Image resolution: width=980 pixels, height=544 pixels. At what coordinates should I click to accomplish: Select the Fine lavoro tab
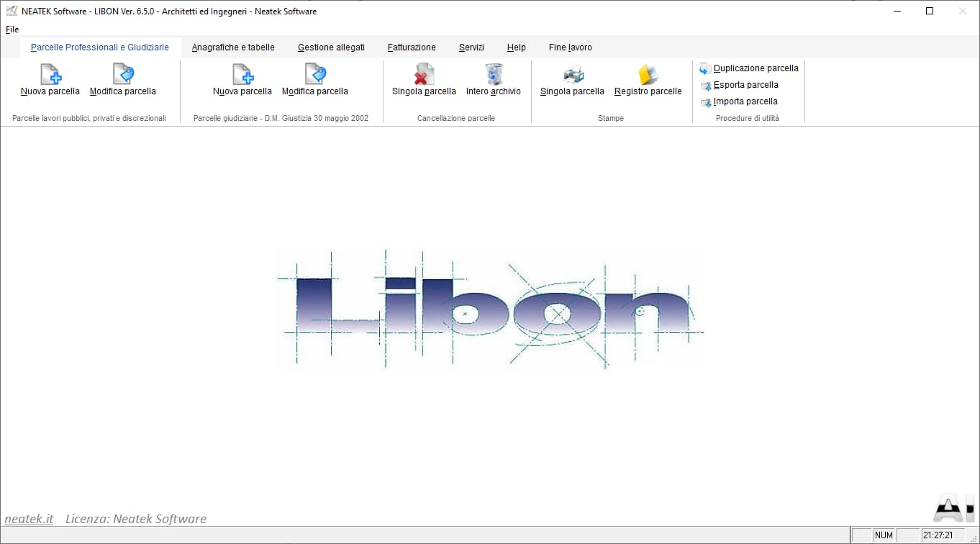571,47
